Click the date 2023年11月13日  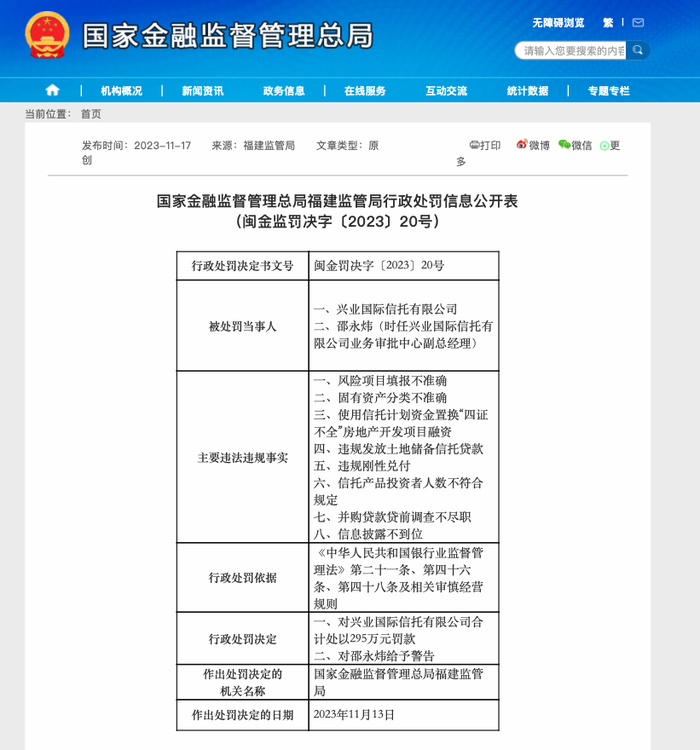(x=354, y=715)
